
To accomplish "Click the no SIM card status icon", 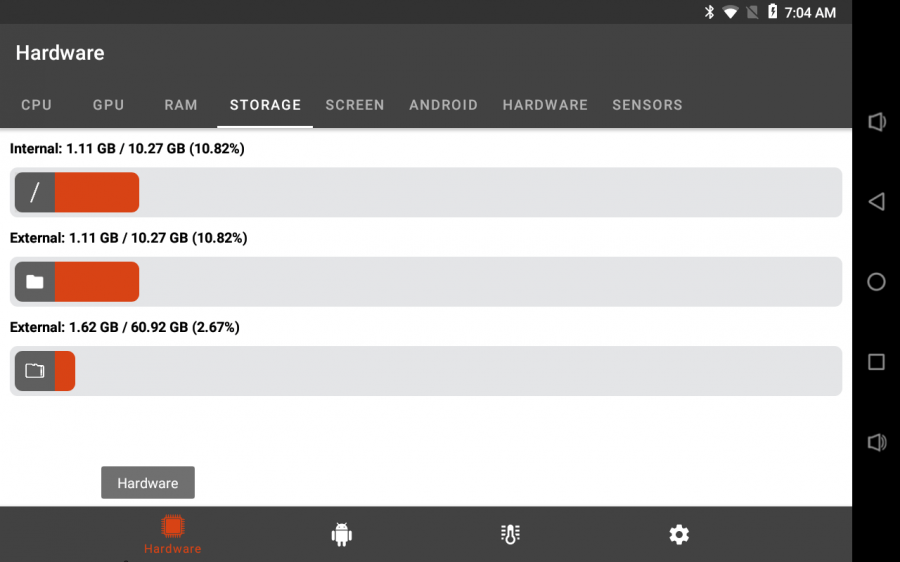I will [x=752, y=12].
